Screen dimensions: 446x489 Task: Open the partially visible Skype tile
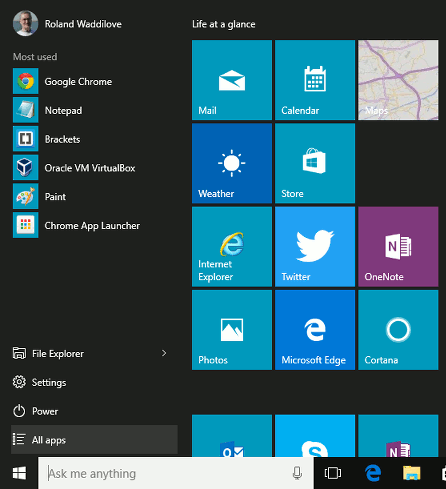(x=315, y=436)
